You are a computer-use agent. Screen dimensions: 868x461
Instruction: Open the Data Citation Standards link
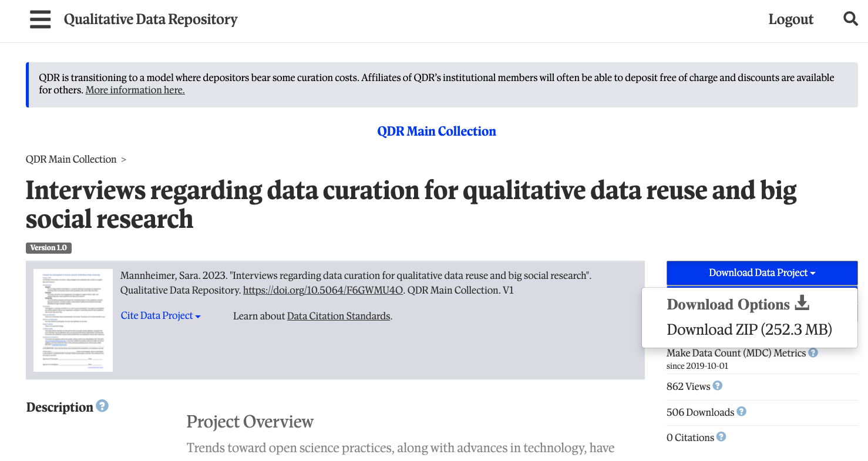point(338,315)
